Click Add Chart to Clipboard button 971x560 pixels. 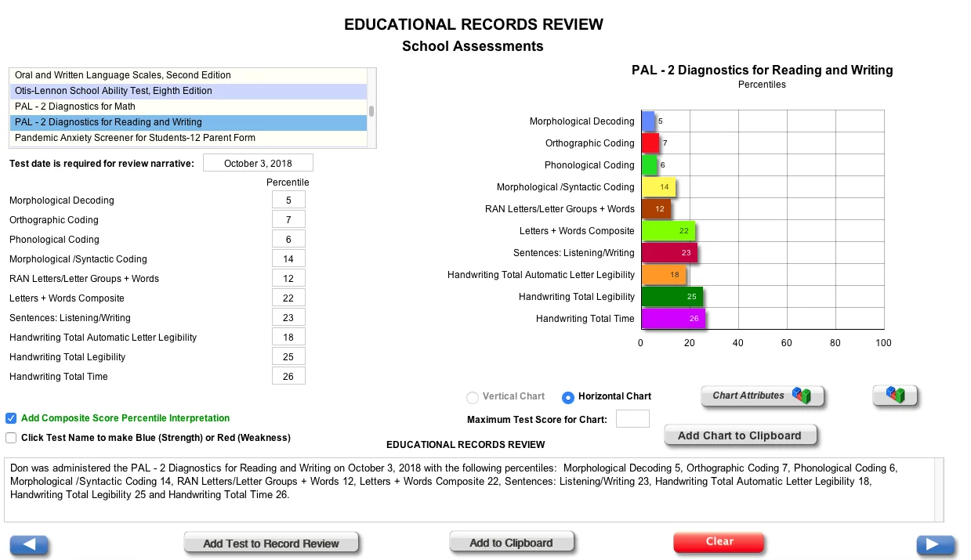(x=740, y=435)
